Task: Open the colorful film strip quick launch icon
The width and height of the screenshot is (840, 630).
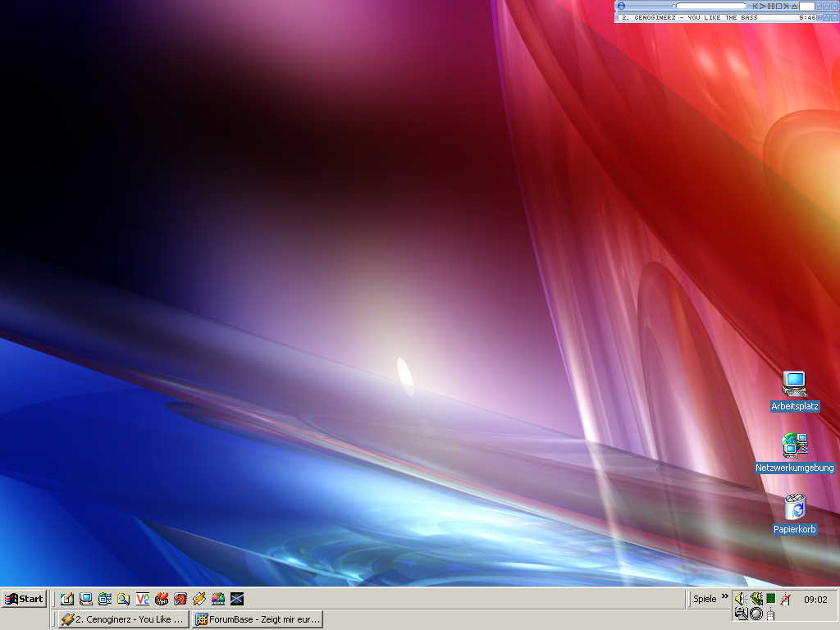Action: coord(218,599)
